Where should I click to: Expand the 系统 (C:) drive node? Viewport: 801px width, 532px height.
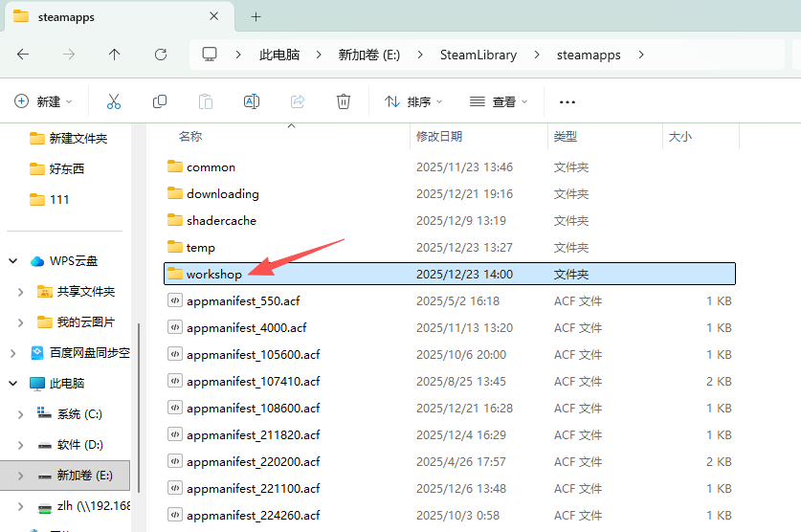click(x=20, y=414)
